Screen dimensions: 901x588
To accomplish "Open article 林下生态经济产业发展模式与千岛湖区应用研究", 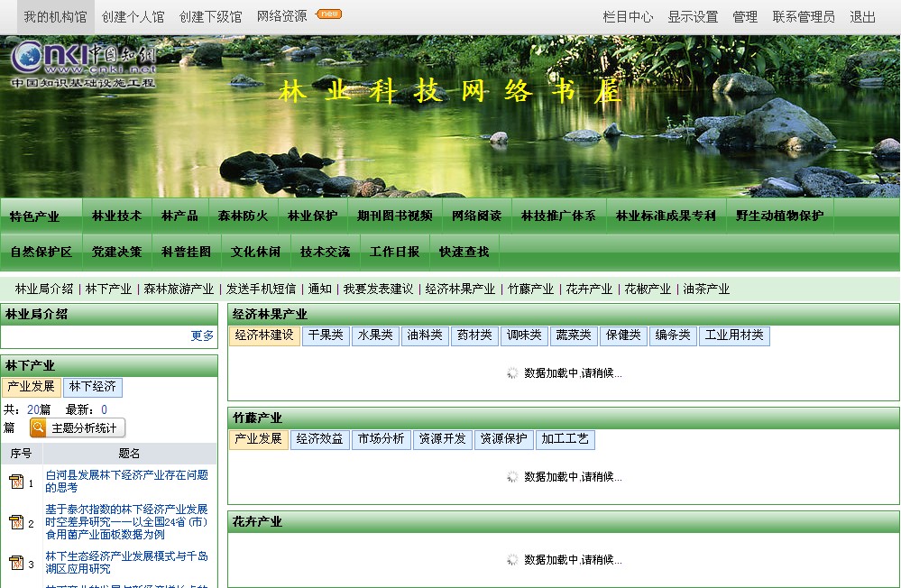I will click(127, 562).
